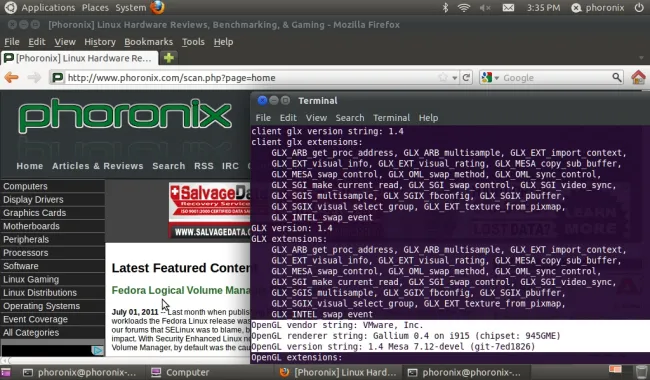Click the Firefox Forward arrow button

click(x=34, y=77)
